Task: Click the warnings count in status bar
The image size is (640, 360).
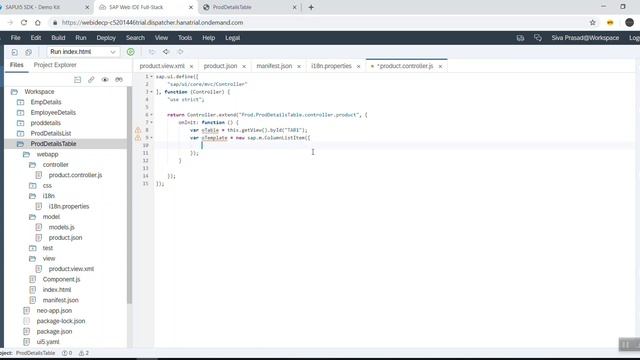Action: [x=84, y=353]
